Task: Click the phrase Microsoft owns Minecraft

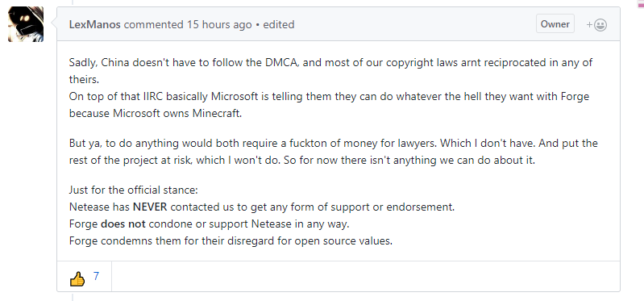Action: click(x=177, y=114)
